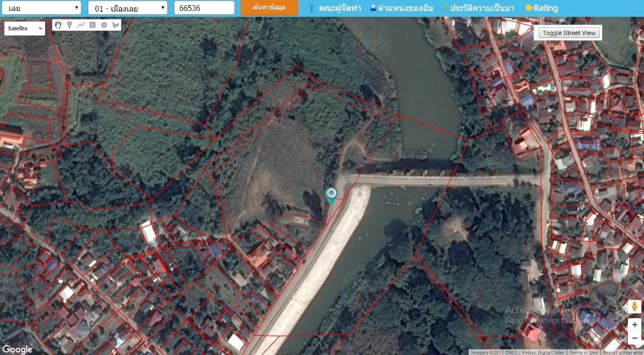
Task: Select the draw circle tool
Action: click(104, 25)
